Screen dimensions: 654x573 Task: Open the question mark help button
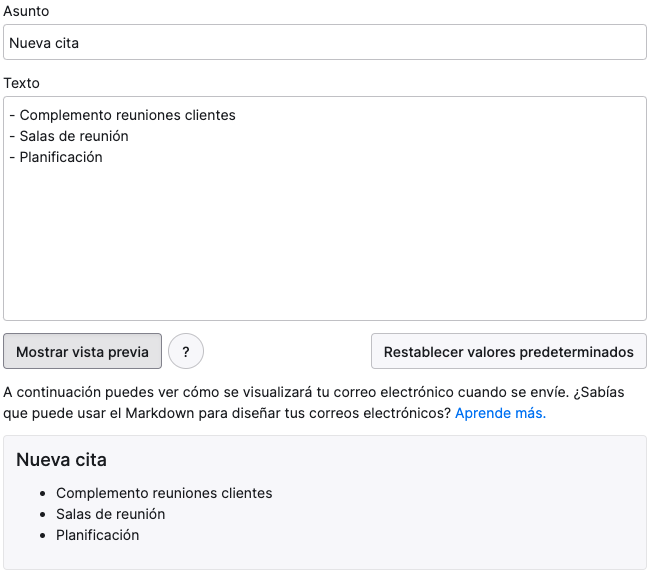coord(186,351)
